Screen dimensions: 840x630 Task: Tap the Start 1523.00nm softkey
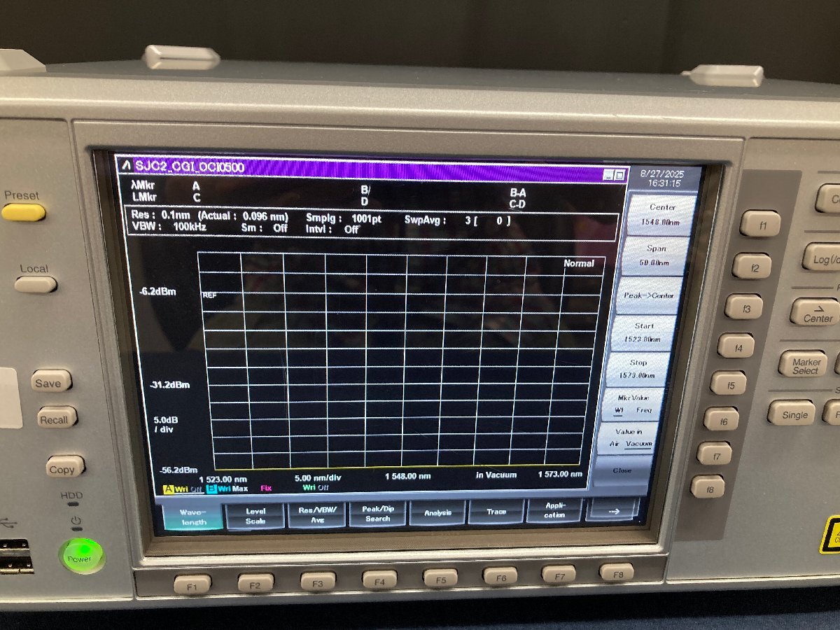(643, 332)
